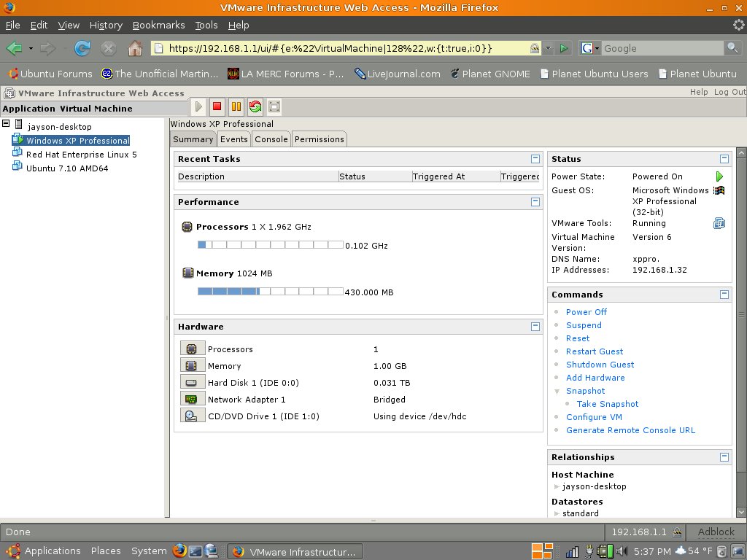
Task: Click the Configure VM link
Action: click(x=594, y=417)
